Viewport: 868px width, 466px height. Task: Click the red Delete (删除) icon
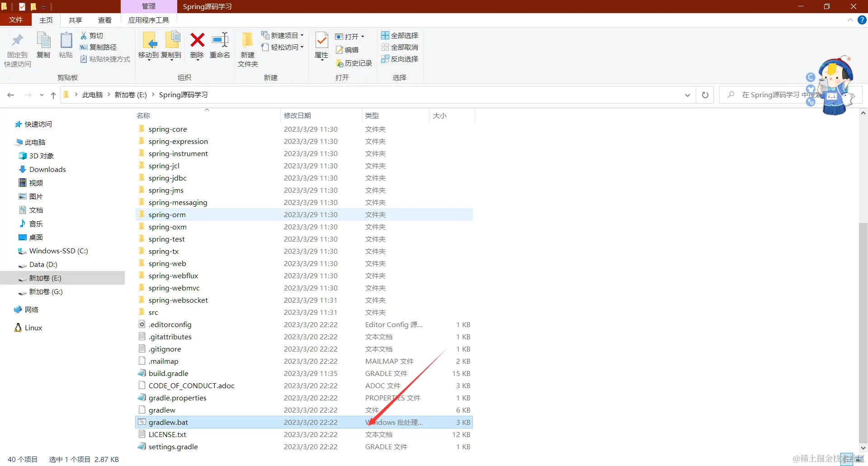[197, 40]
